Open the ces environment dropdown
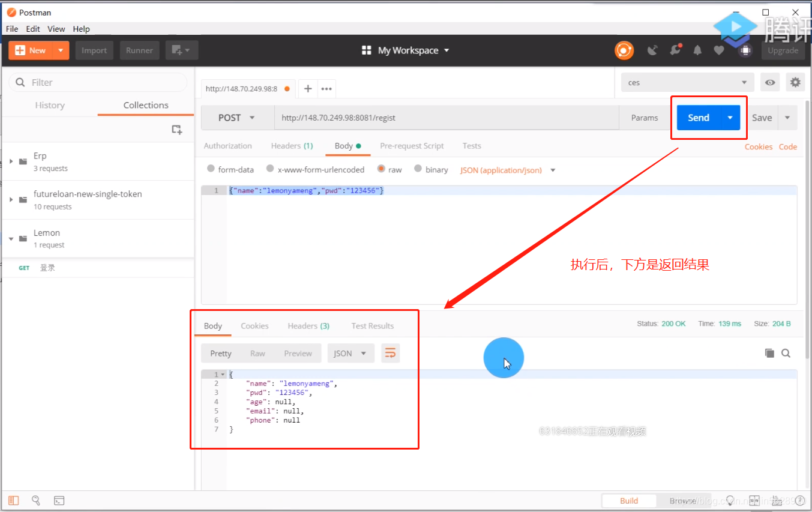 (688, 82)
